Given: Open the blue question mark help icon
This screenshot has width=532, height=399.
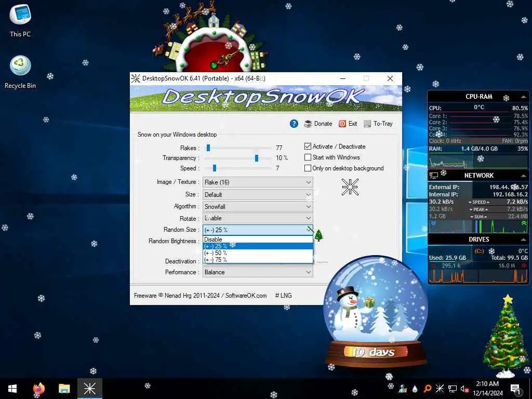Looking at the screenshot, I should click(x=294, y=124).
